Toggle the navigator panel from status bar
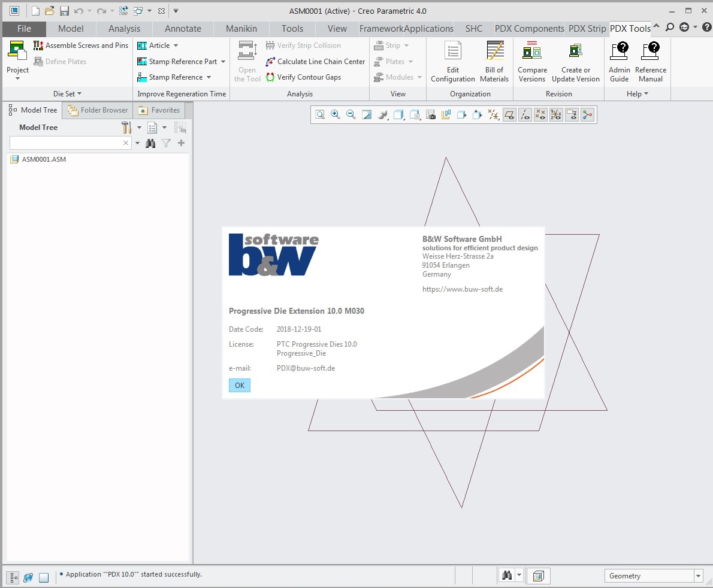The image size is (713, 588). click(x=14, y=578)
